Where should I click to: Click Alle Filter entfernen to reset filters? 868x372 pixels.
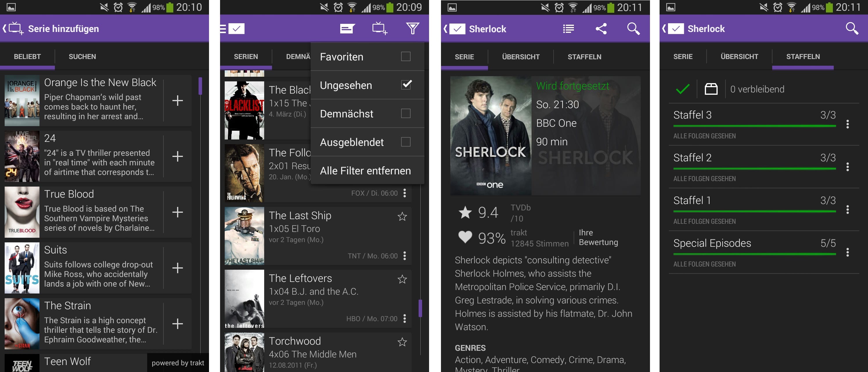(x=365, y=170)
